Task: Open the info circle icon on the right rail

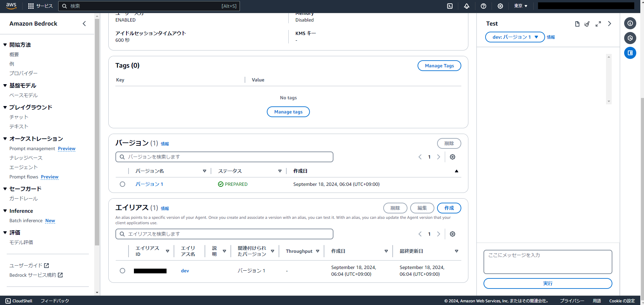Action: [x=630, y=23]
